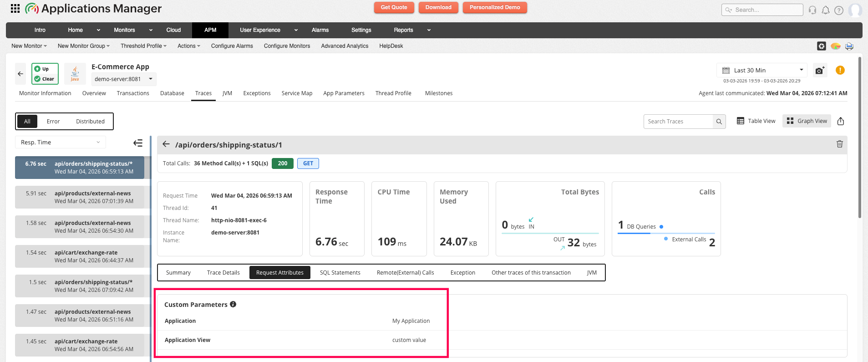Click the Get Quote button

tap(394, 8)
